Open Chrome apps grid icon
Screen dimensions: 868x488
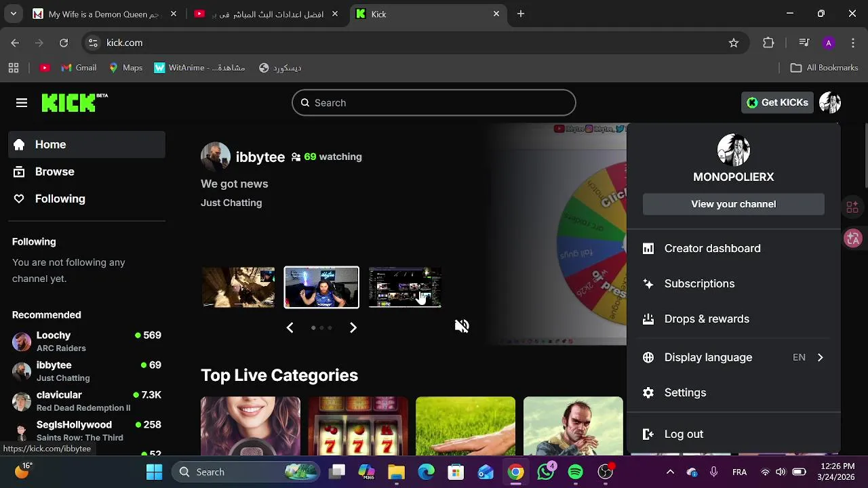(14, 68)
